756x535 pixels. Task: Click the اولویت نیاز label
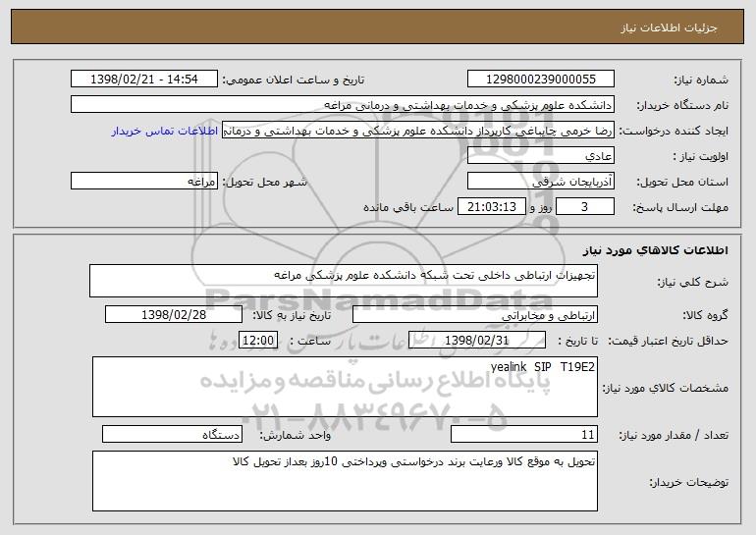(701, 156)
